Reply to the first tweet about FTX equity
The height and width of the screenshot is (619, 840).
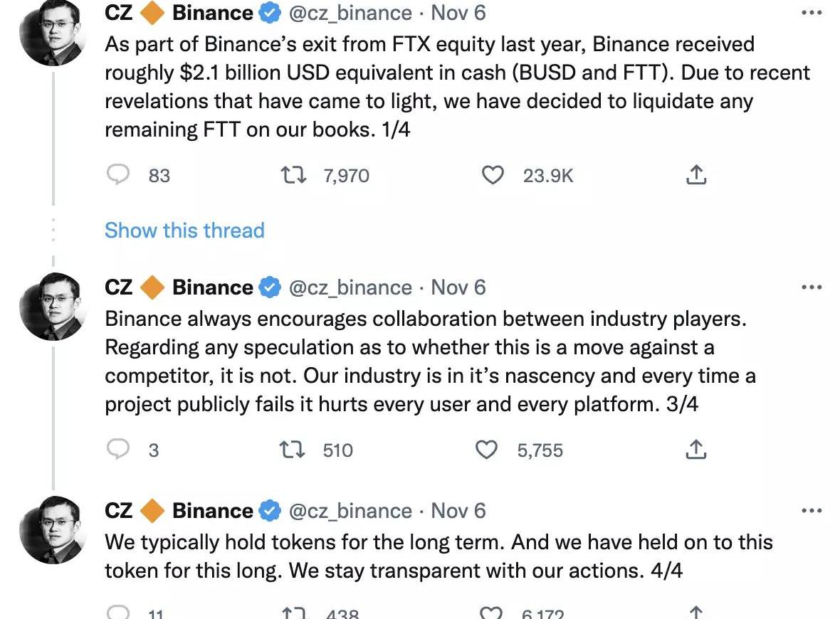coord(117,174)
